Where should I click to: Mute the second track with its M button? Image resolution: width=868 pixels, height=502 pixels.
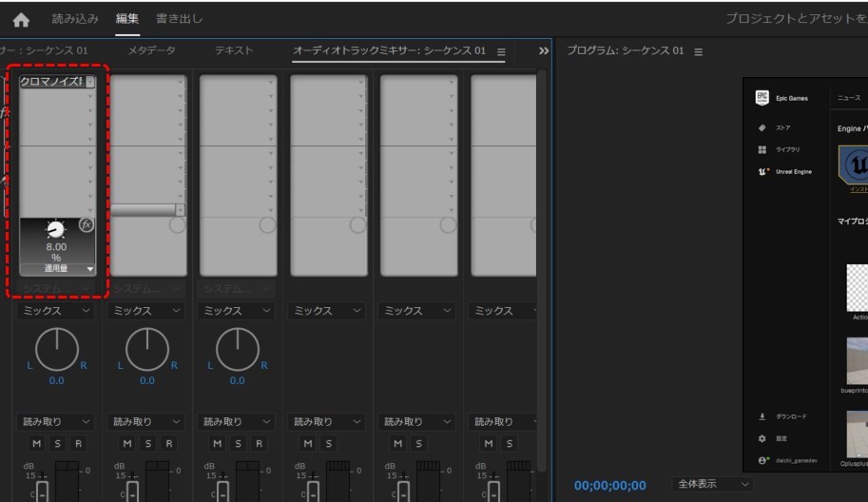tap(127, 443)
